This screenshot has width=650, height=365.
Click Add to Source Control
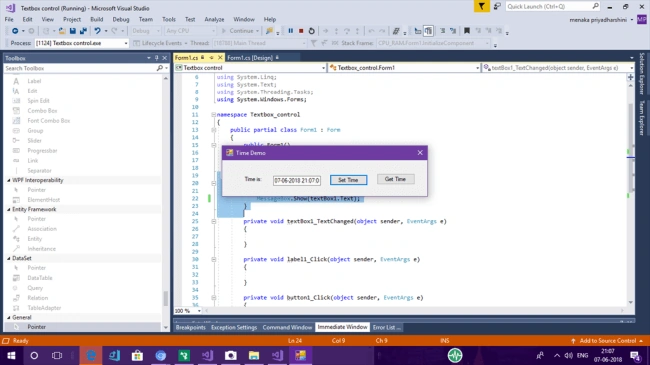coord(607,341)
